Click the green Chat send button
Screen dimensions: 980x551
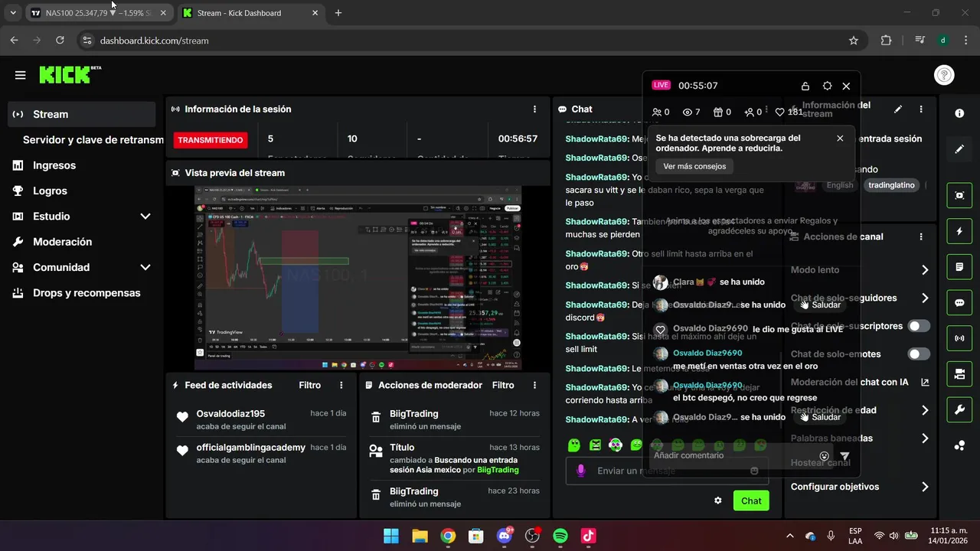click(751, 500)
